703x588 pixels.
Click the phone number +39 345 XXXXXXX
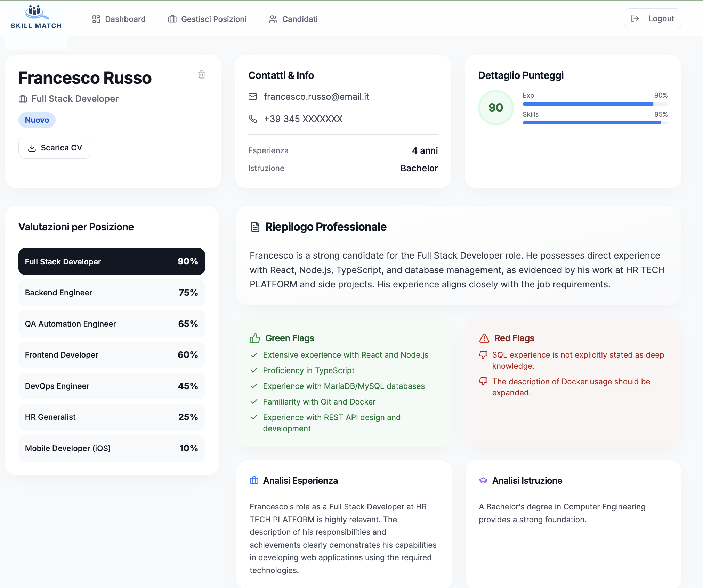pos(303,119)
